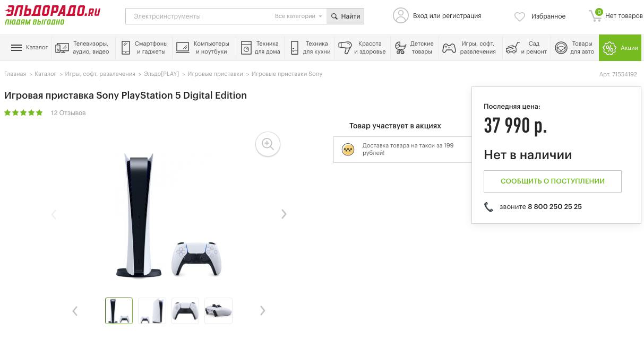644x340 pixels.
Task: Click the five-star rating bar
Action: (x=23, y=113)
